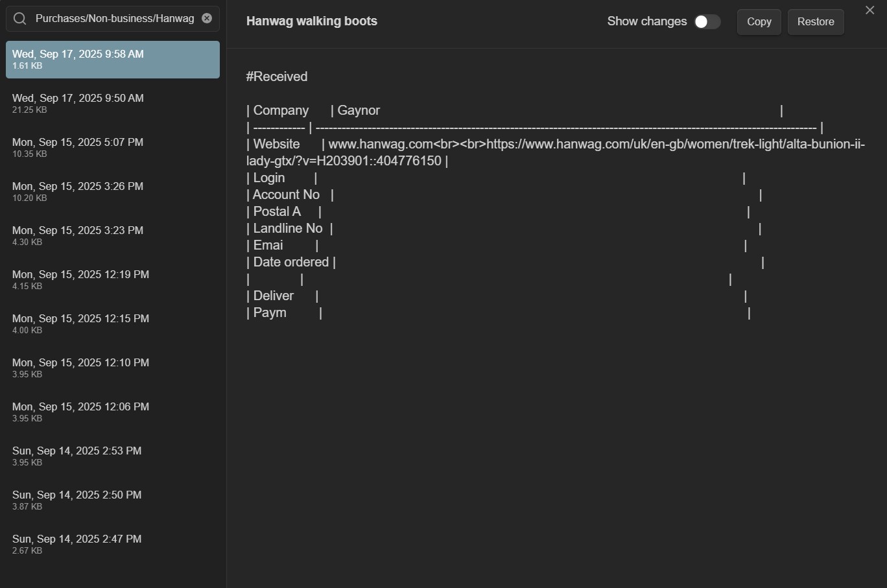The width and height of the screenshot is (887, 588).
Task: Open the Sep 17, 2025 9:50 AM version
Action: click(x=112, y=104)
